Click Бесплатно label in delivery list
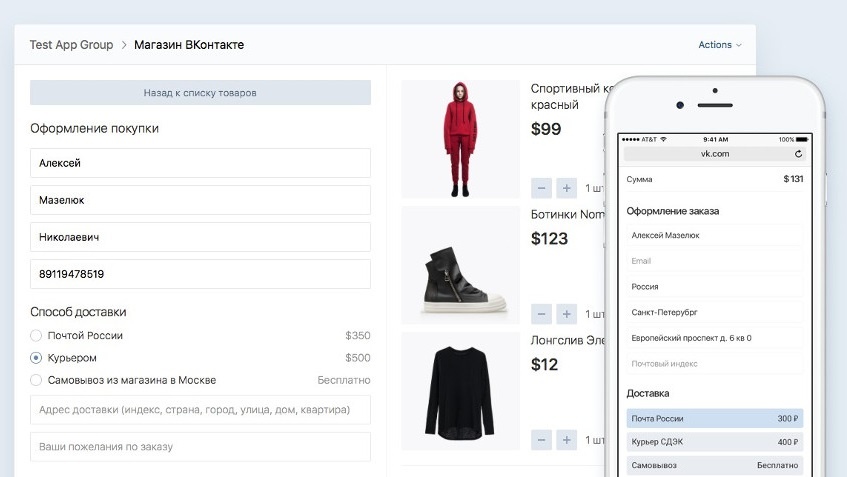This screenshot has width=847, height=477. pyautogui.click(x=344, y=380)
